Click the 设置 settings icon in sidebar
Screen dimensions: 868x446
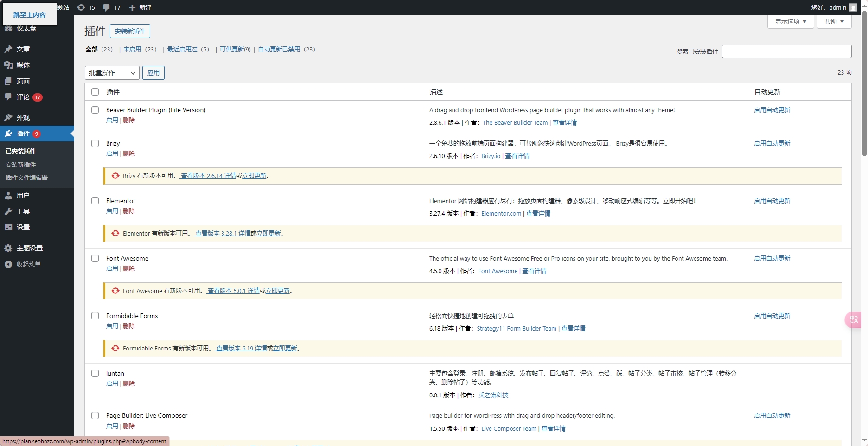click(x=8, y=227)
